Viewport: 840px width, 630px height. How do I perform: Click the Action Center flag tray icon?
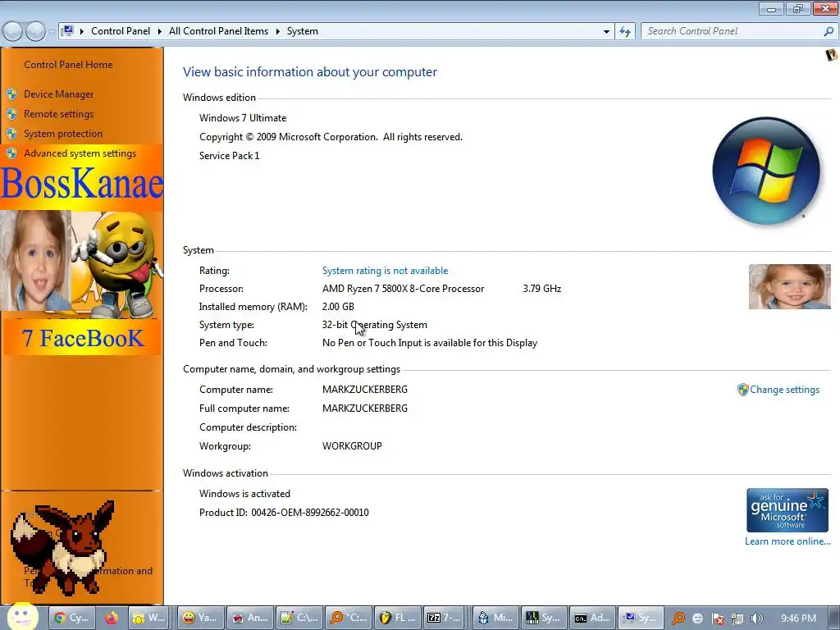pos(718,619)
